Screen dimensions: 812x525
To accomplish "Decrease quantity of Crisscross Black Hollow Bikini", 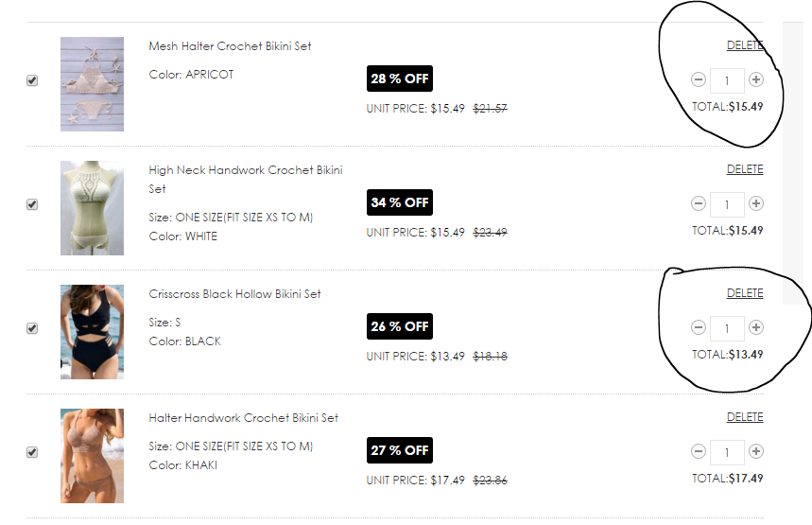I will click(699, 327).
